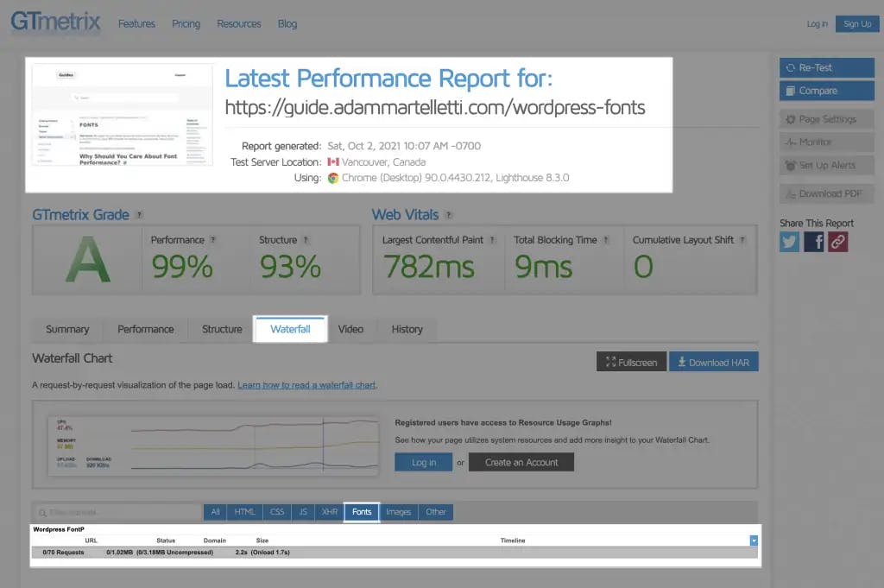Click the Fullscreen button
The height and width of the screenshot is (588, 884).
pyautogui.click(x=631, y=362)
